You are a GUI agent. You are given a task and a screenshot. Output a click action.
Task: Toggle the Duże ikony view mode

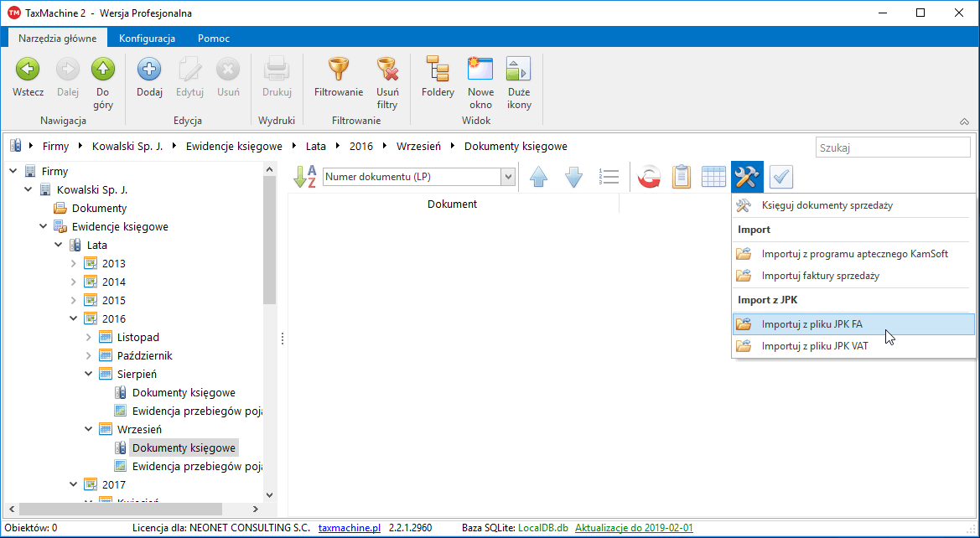coord(519,70)
